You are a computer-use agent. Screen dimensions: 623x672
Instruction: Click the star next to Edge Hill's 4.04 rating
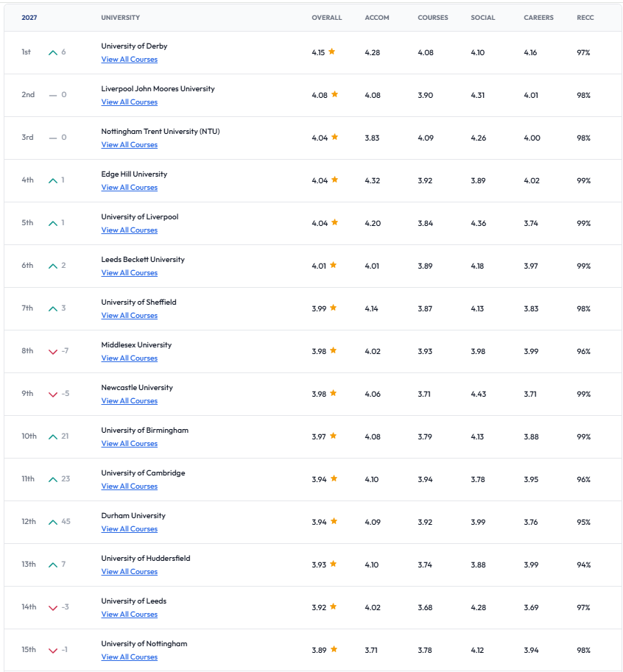point(335,180)
